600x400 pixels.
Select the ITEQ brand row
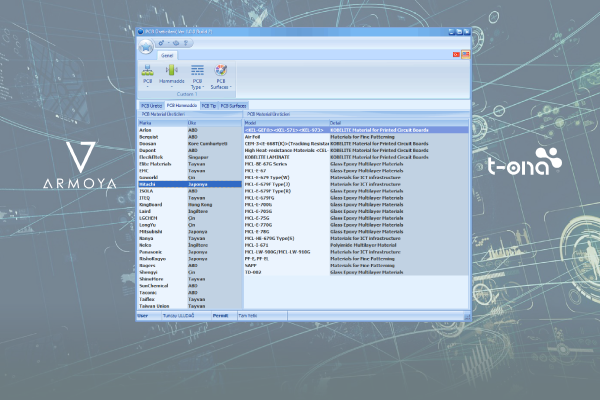[x=190, y=198]
